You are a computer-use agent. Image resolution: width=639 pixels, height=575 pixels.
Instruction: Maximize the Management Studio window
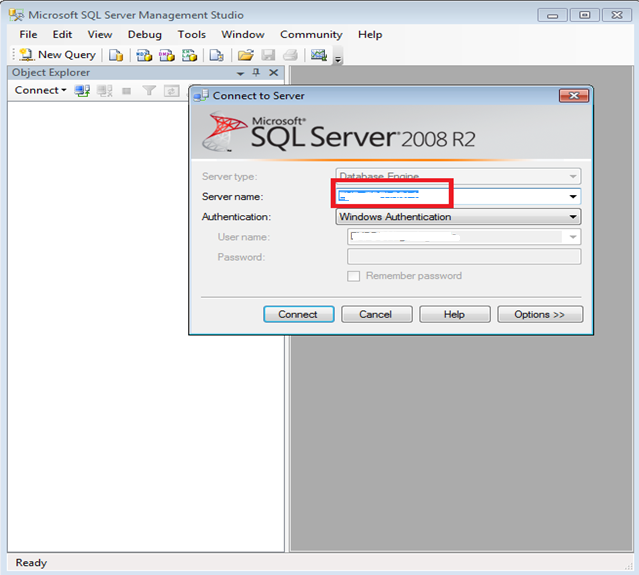(585, 15)
